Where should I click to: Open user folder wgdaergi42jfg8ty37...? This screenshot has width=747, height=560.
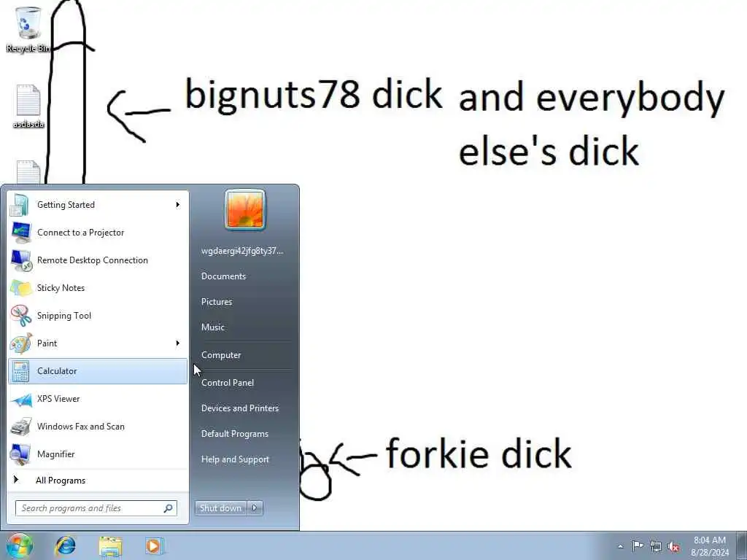click(242, 251)
